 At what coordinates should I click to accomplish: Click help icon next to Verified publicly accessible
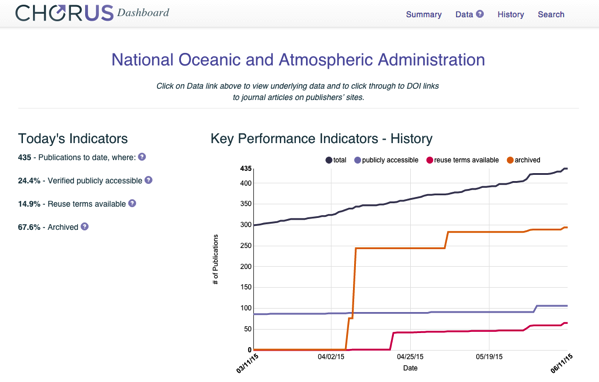coord(148,180)
